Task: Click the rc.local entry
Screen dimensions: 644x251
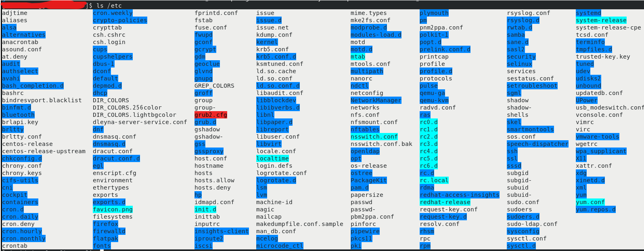Action: tap(434, 180)
